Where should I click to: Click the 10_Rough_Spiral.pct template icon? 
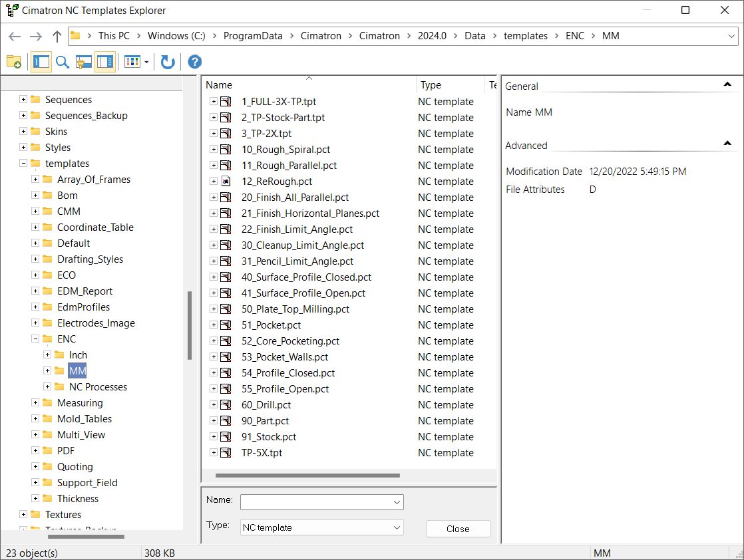226,150
